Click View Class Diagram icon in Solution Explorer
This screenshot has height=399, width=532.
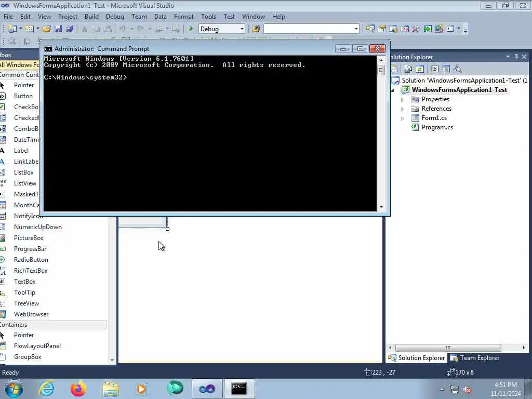coord(457,69)
